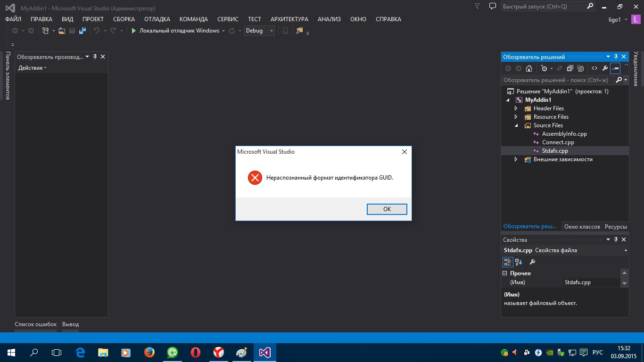
Task: Collapse the MyAddin1 project node
Action: pos(508,100)
